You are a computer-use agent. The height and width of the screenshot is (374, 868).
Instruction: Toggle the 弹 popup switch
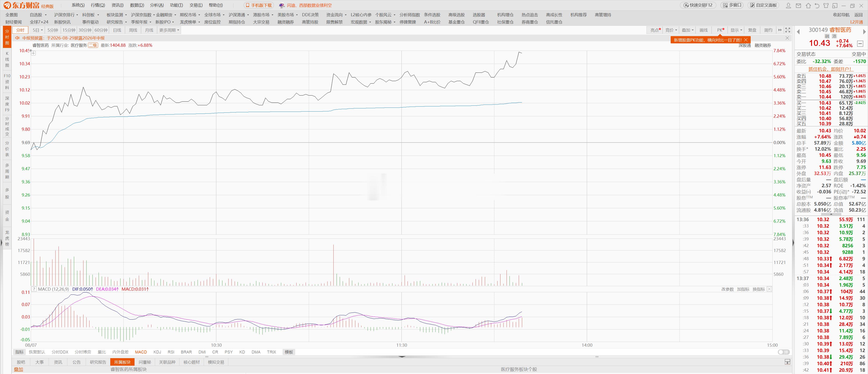click(x=783, y=352)
